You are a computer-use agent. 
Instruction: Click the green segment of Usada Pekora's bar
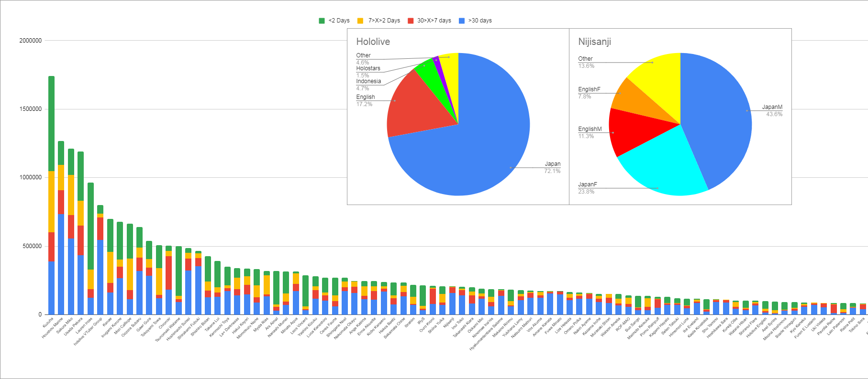point(80,176)
